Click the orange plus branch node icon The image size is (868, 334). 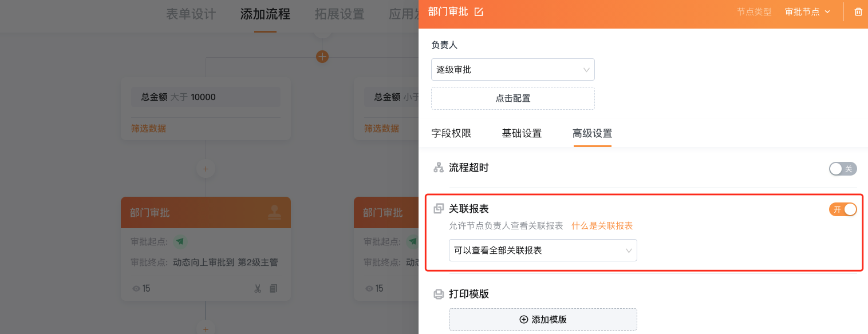pyautogui.click(x=322, y=57)
